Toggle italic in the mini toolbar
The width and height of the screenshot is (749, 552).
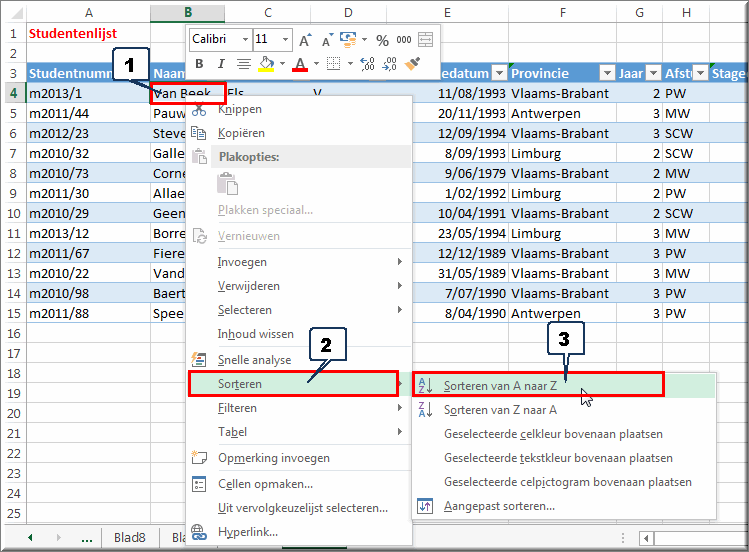point(221,64)
